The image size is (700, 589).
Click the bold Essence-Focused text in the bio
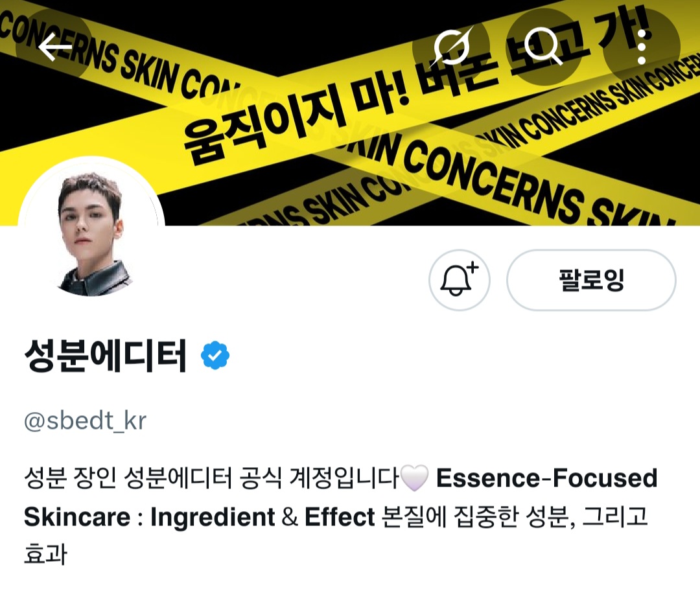point(546,478)
